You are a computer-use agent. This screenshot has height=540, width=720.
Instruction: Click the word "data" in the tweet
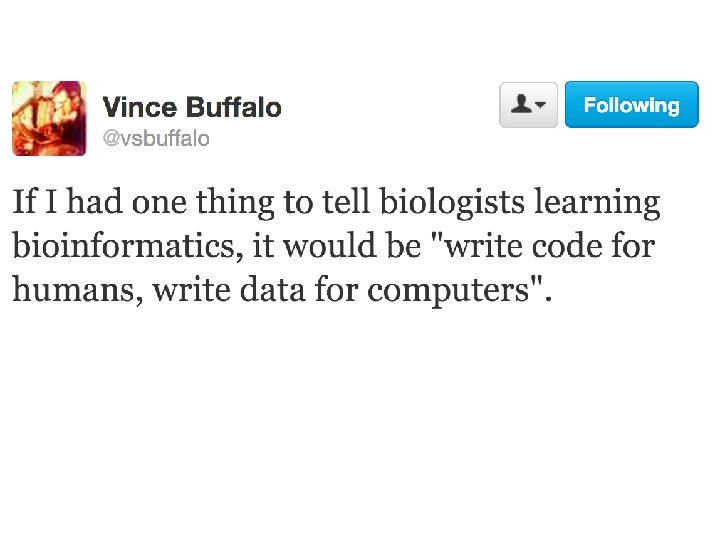tap(279, 289)
